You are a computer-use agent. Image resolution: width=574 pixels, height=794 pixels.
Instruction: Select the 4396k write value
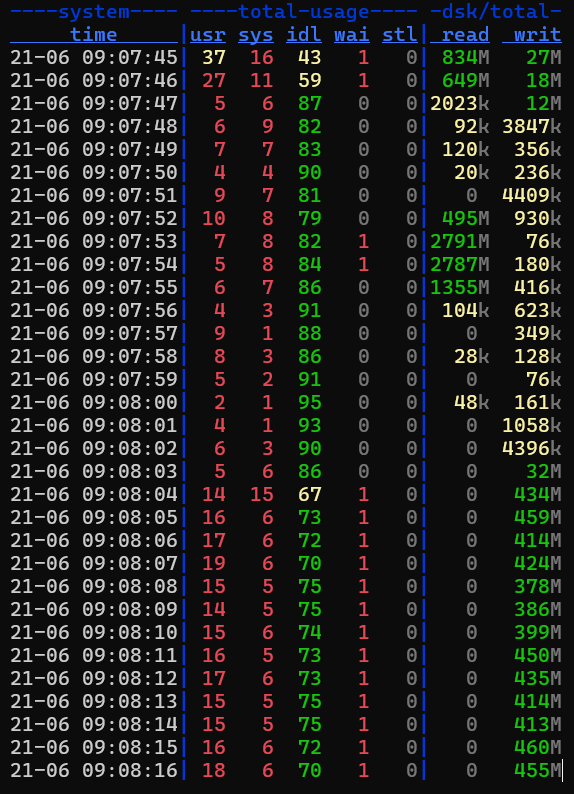point(532,448)
